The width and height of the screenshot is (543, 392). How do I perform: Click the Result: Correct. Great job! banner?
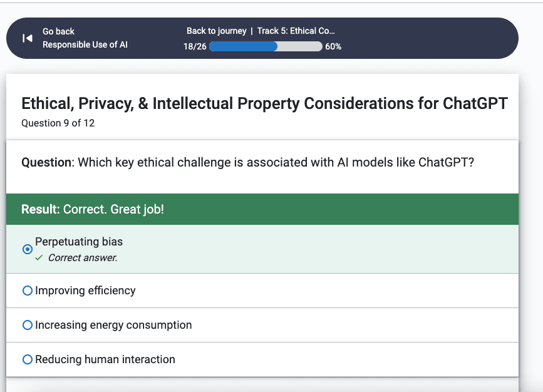click(x=262, y=209)
